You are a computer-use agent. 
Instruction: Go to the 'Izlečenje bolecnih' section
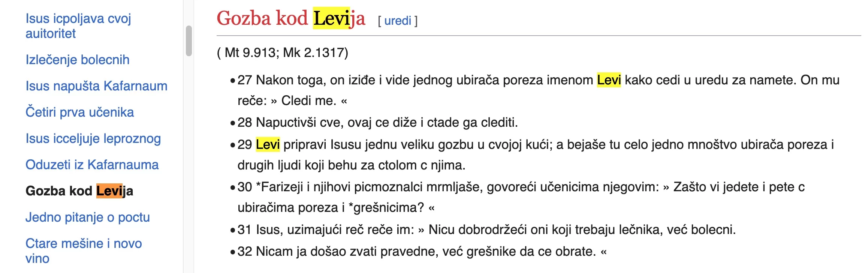pos(77,60)
